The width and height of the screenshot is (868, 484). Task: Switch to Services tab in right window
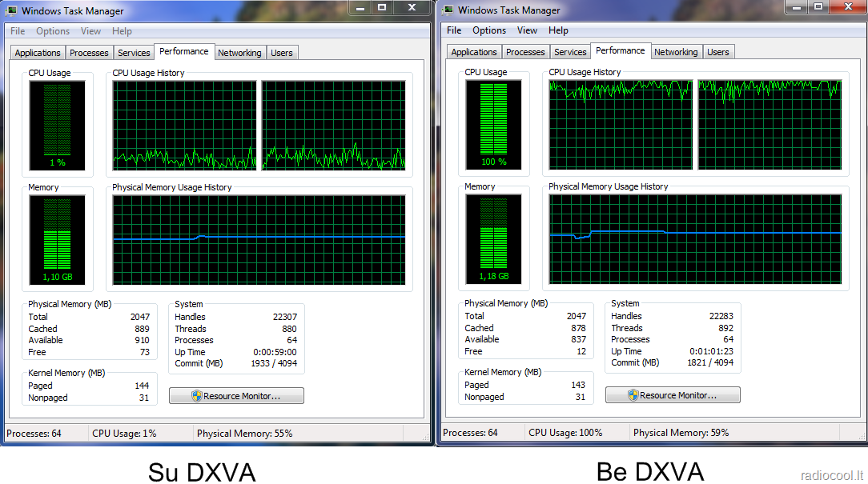click(x=570, y=52)
